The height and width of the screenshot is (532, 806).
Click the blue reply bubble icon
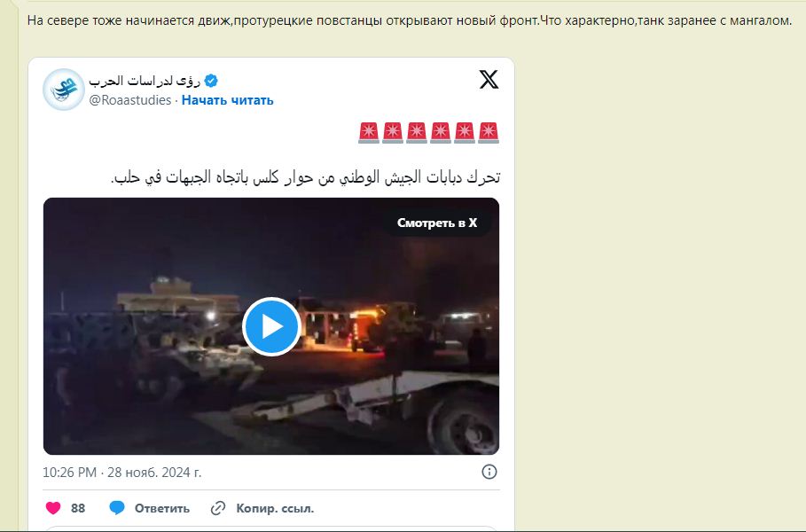point(117,508)
